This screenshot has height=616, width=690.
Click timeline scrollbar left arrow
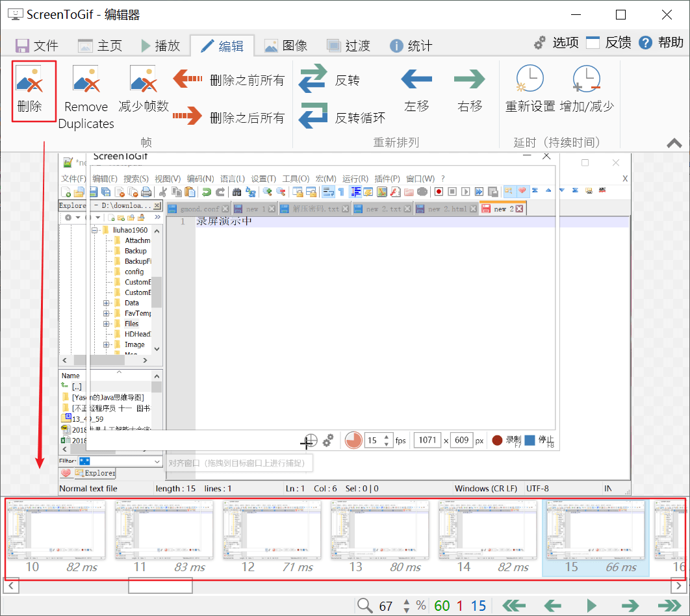coord(11,585)
